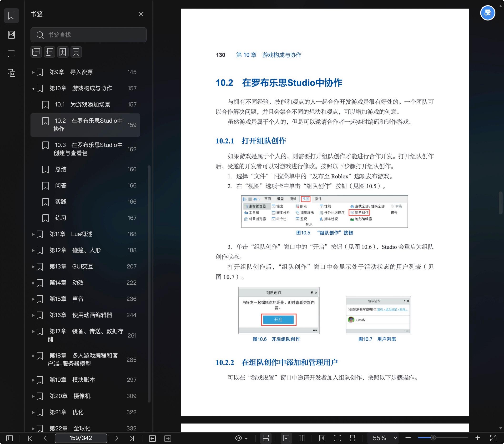The width and height of the screenshot is (504, 444).
Task: Click the 159/342 page number field
Action: click(81, 438)
